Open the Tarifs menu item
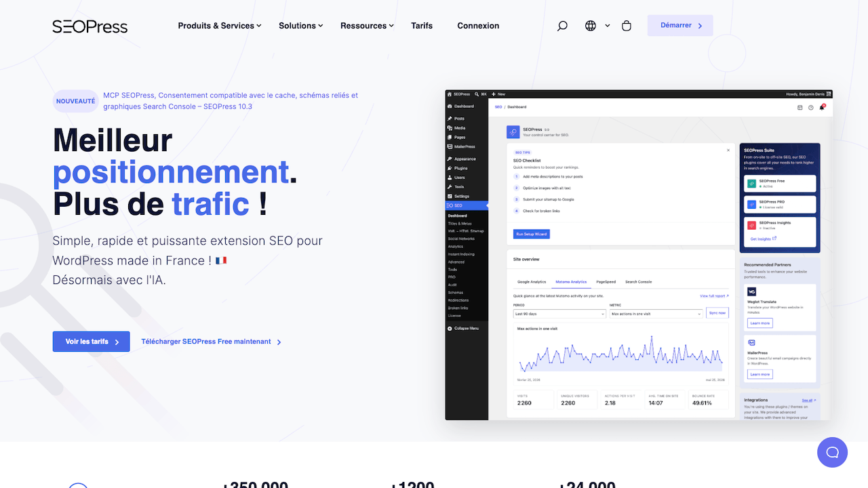 click(422, 26)
